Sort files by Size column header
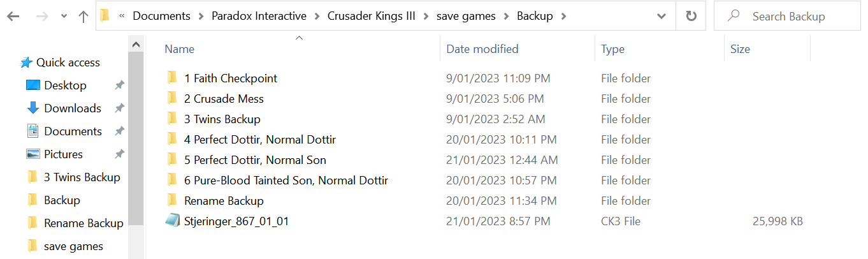Image resolution: width=868 pixels, height=259 pixels. [740, 49]
